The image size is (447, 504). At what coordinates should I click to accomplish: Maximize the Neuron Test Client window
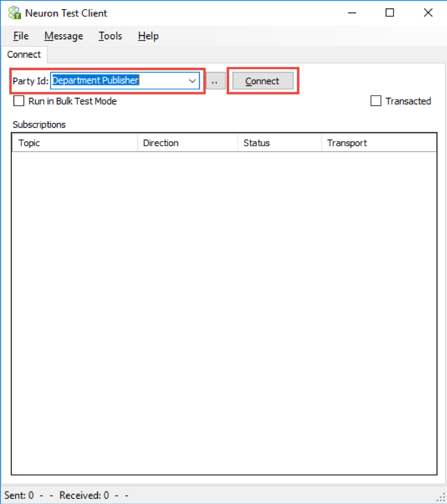point(390,13)
